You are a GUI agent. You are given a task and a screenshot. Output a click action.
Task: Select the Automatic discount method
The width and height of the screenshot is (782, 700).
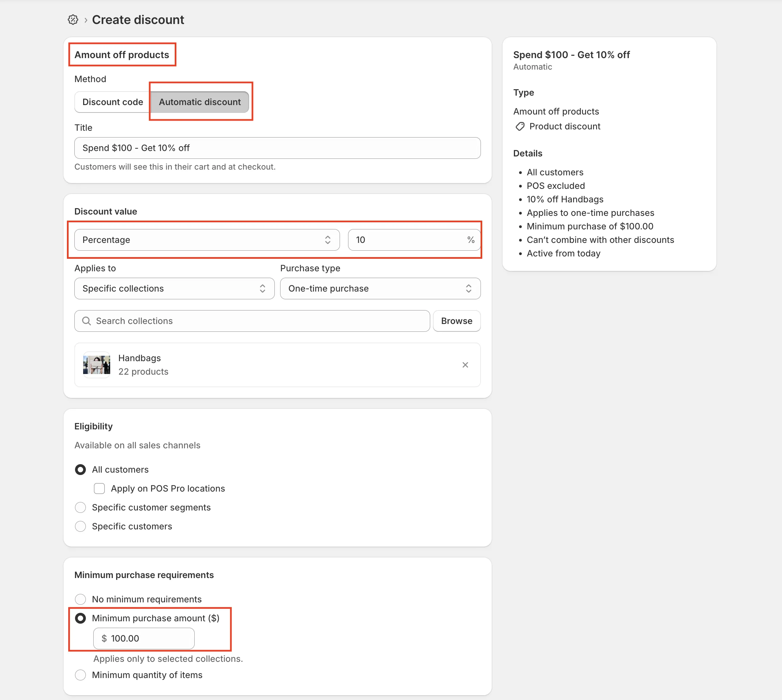(200, 102)
